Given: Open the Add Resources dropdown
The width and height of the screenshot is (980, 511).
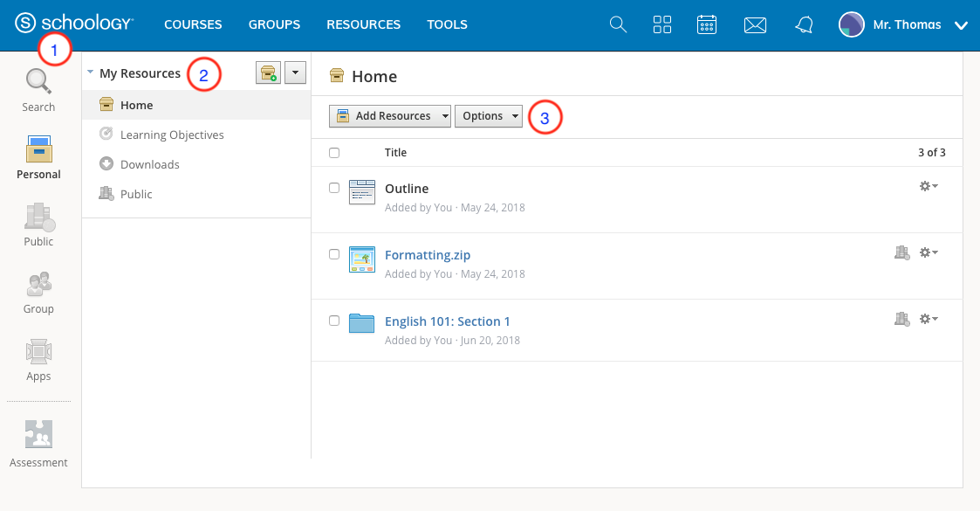Looking at the screenshot, I should click(389, 115).
